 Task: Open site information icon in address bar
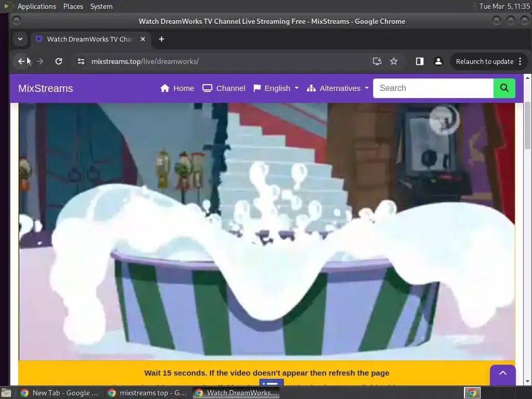(81, 61)
